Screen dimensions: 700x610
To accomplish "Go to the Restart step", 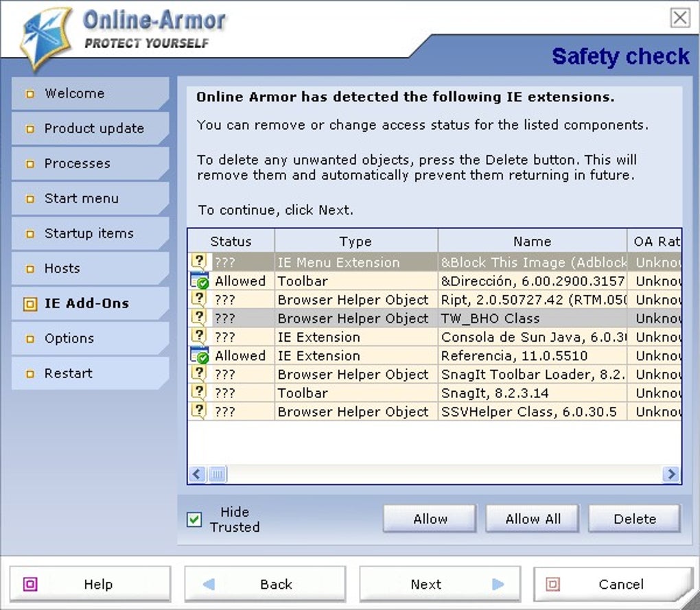I will tap(90, 373).
